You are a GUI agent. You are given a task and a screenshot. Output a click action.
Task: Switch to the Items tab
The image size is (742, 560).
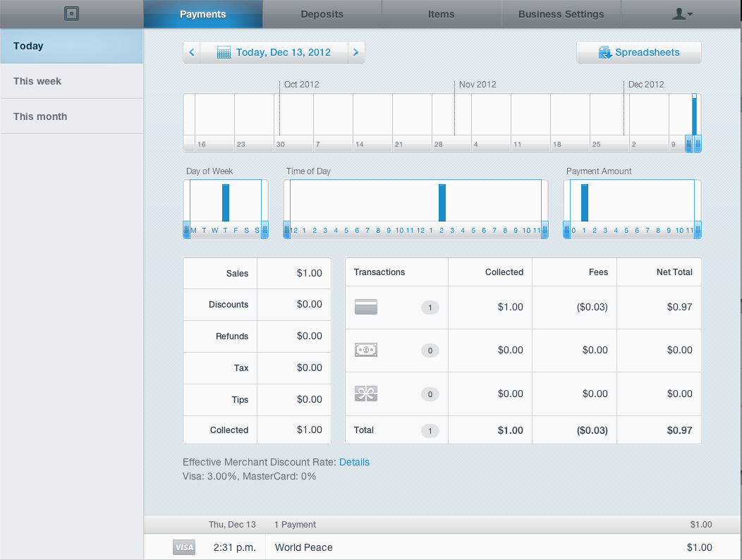(x=441, y=13)
